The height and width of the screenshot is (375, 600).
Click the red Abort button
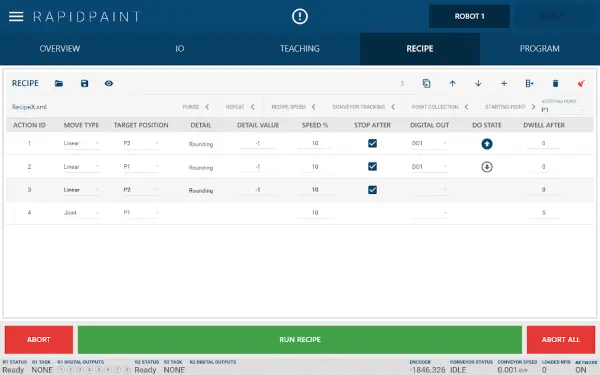click(x=39, y=340)
